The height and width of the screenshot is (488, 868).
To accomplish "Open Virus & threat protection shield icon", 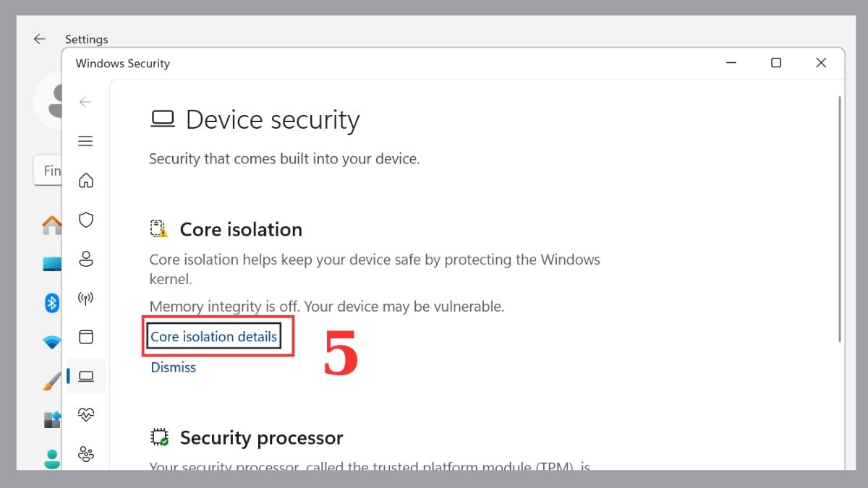I will (x=86, y=220).
